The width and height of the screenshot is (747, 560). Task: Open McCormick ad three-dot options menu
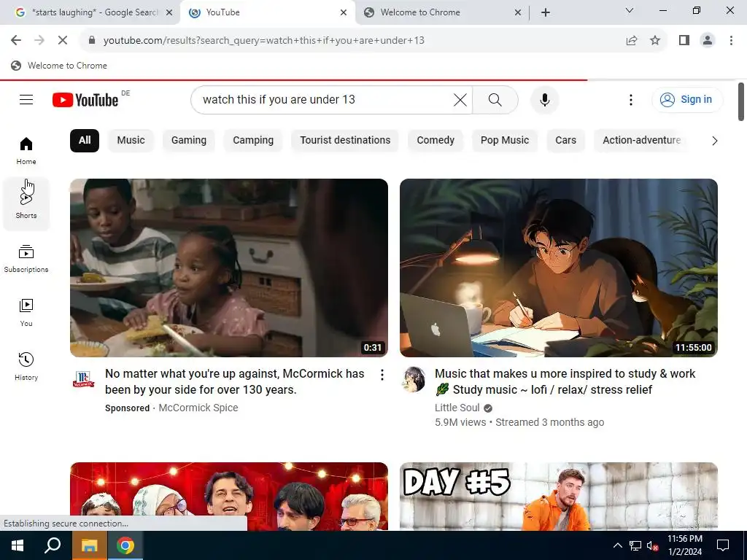[382, 375]
